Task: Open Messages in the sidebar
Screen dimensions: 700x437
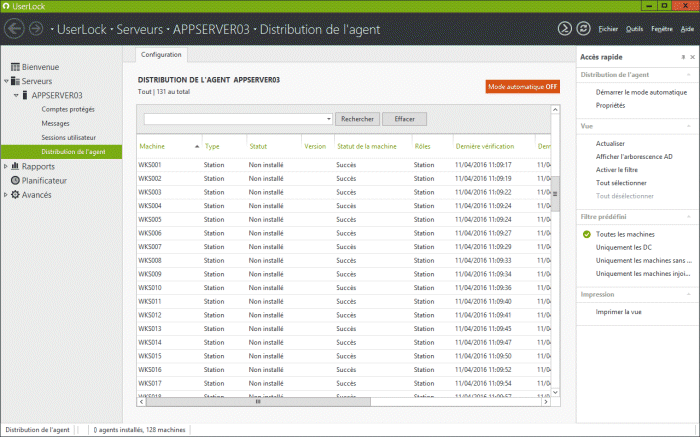Action: point(55,123)
